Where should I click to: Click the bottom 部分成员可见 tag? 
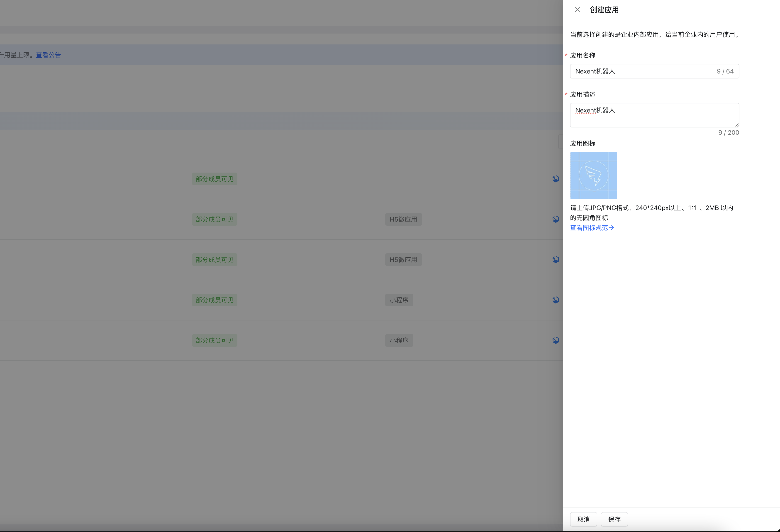[214, 340]
